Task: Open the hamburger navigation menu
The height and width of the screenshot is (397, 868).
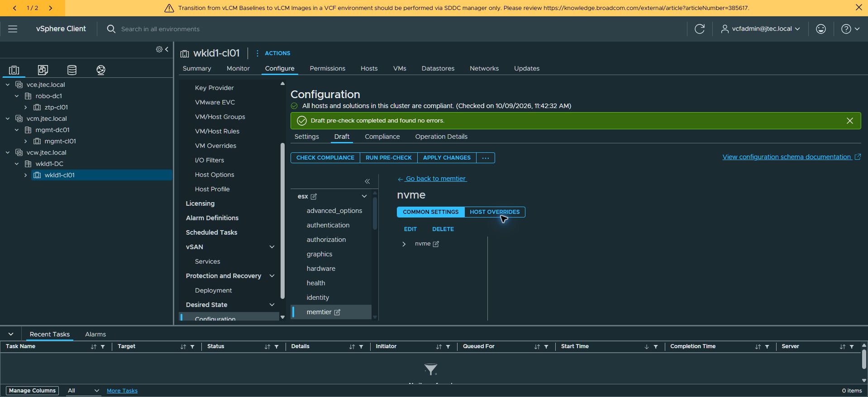Action: pyautogui.click(x=13, y=29)
